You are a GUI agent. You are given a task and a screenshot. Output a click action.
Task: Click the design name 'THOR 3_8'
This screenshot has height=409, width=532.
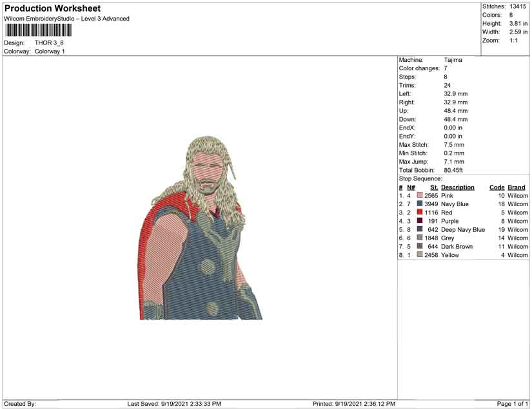click(49, 43)
